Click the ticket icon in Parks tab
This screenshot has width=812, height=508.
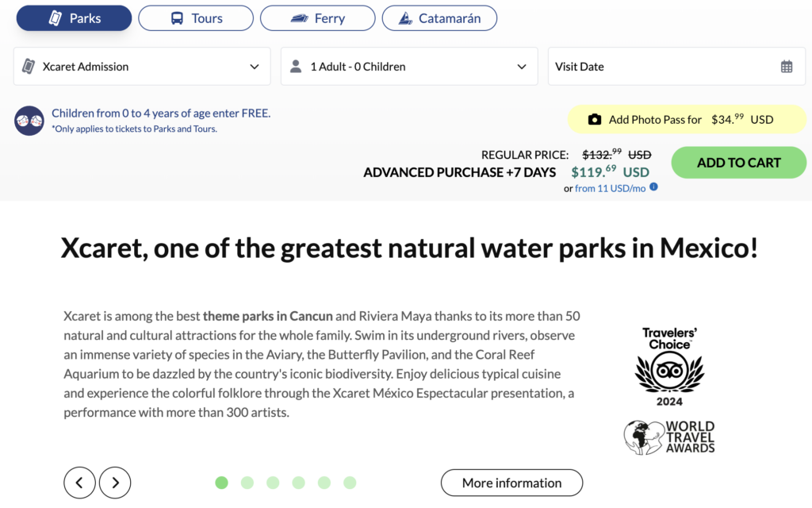56,18
